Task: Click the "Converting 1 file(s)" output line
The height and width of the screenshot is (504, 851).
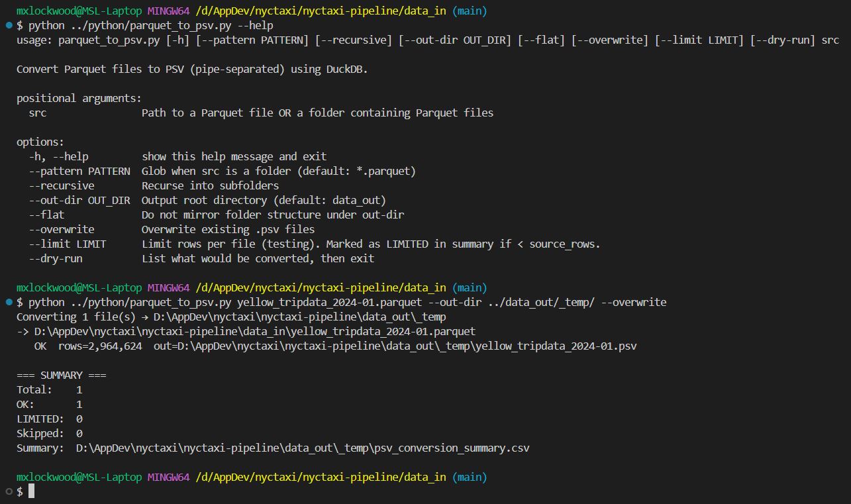Action: [231, 317]
